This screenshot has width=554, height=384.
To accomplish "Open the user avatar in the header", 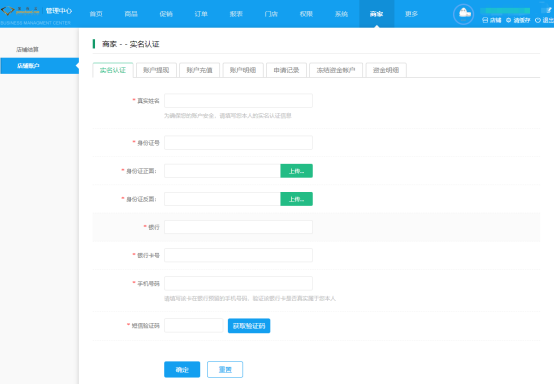I will (464, 14).
